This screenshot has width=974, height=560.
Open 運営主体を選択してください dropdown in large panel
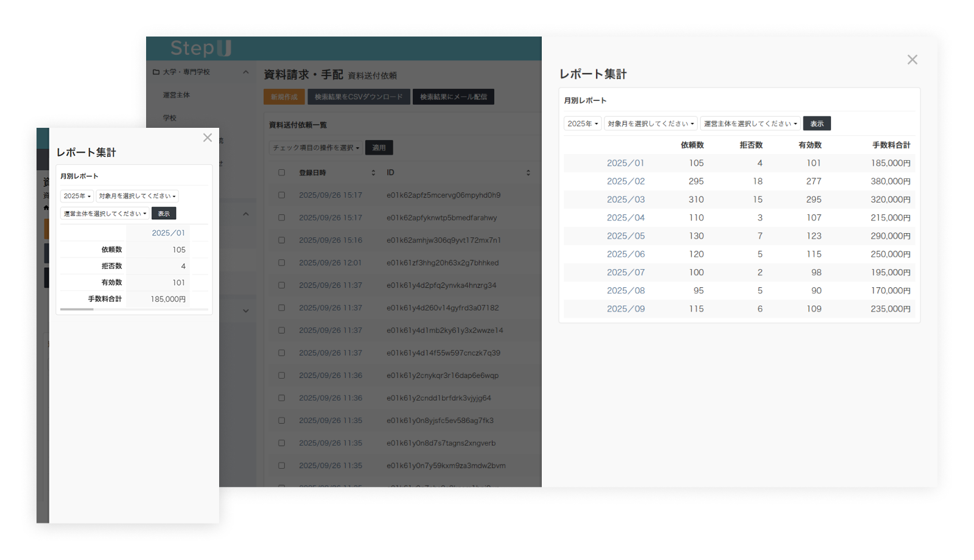click(750, 124)
